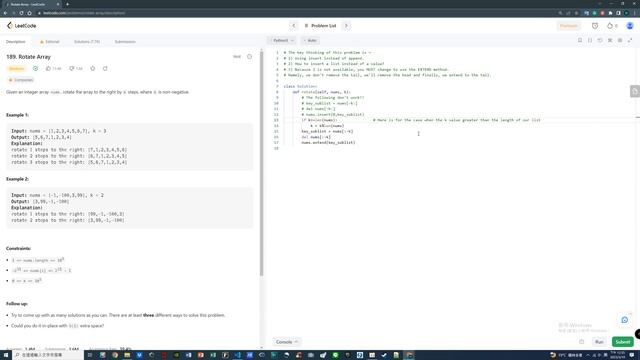The width and height of the screenshot is (640, 360).
Task: Click the Windows taskbar search box
Action: pos(48,355)
